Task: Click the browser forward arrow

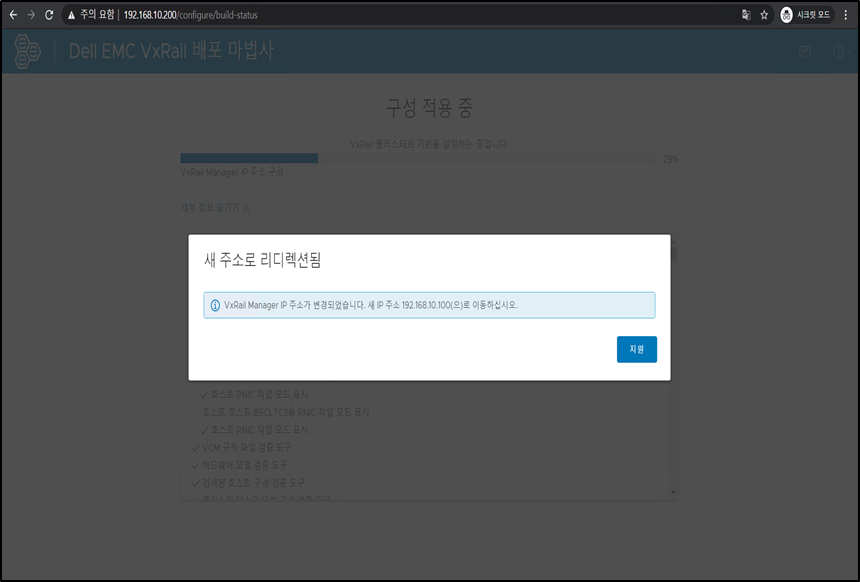Action: [x=31, y=15]
